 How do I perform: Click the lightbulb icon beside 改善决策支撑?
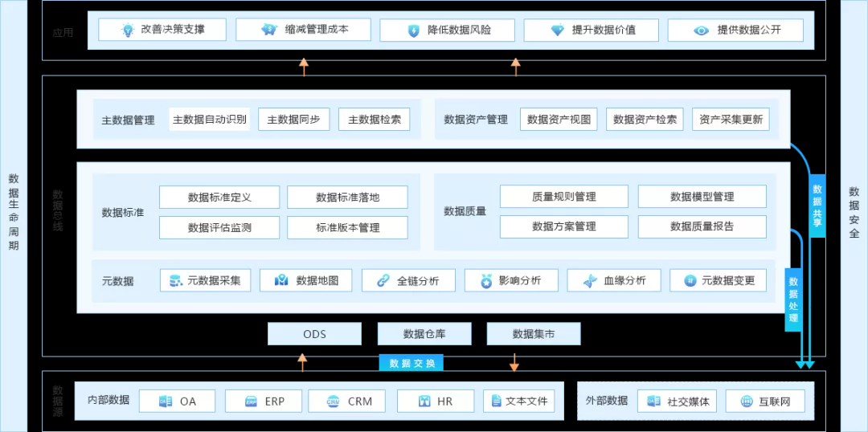[x=127, y=30]
